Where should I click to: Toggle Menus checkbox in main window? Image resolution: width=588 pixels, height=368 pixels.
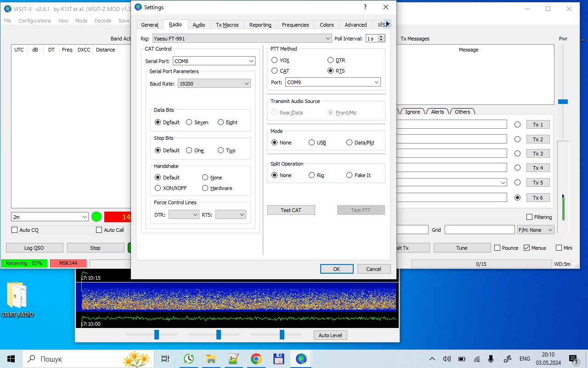click(x=535, y=248)
